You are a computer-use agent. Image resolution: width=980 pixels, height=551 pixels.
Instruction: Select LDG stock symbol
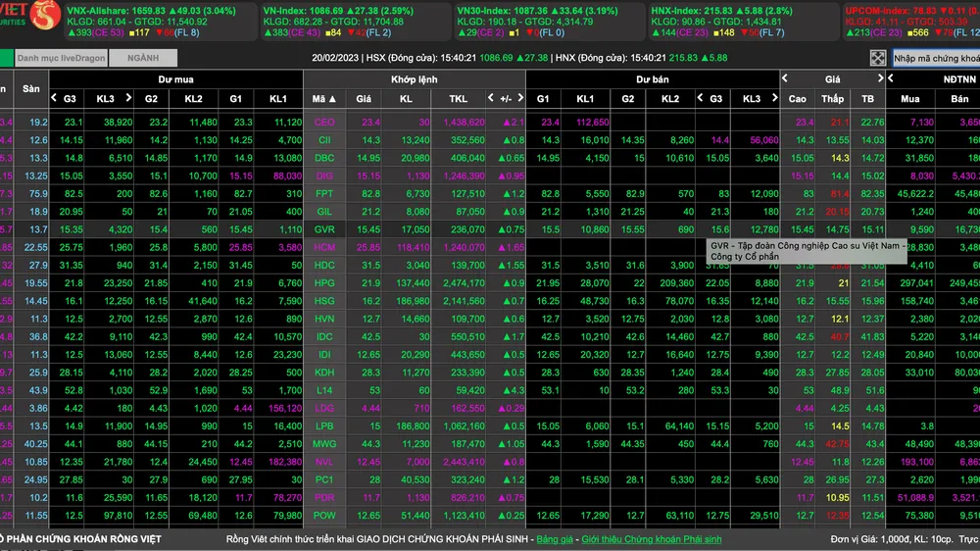324,409
